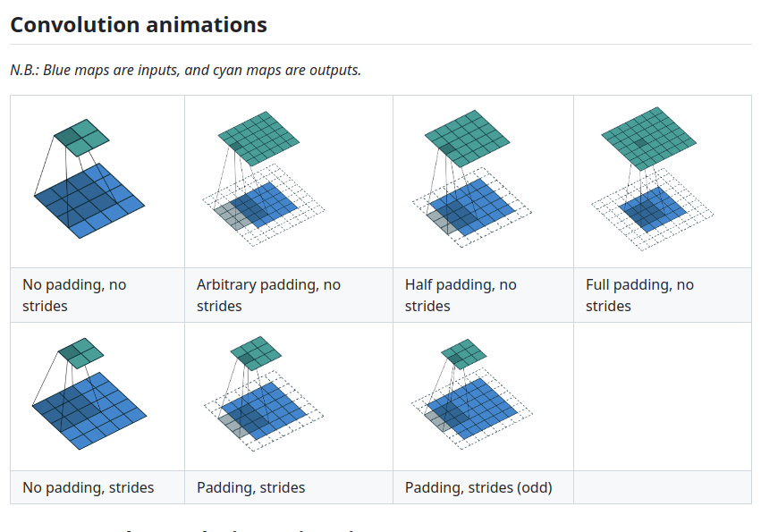778x532 pixels.
Task: Click the "Full padding, no strides" caption
Action: pos(639,295)
